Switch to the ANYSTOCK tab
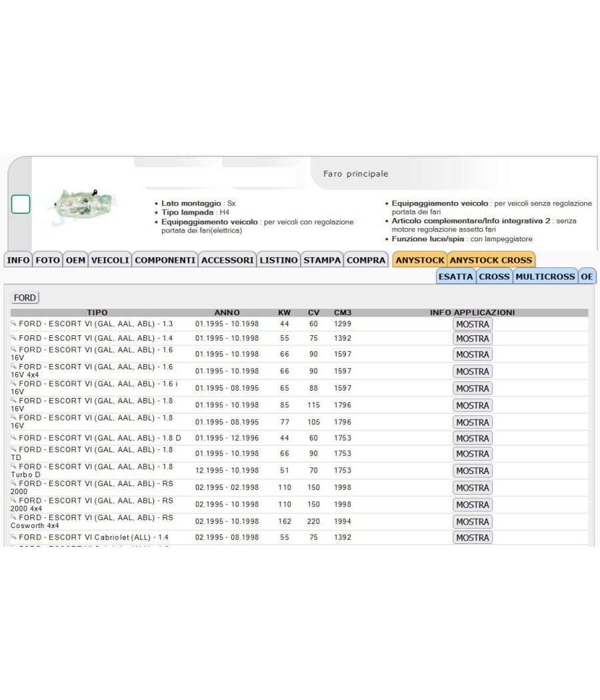600x700 pixels. (x=419, y=260)
